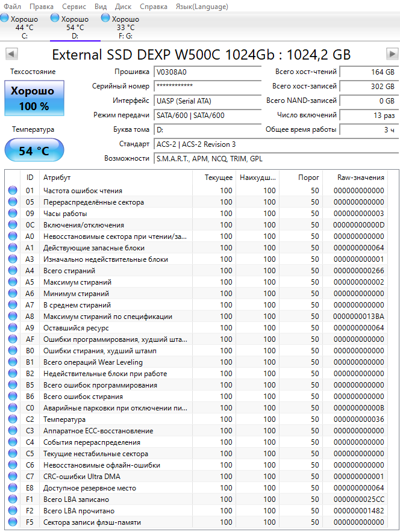The image size is (400, 532).
Task: Click the SATA/600 transfer mode field
Action: pyautogui.click(x=207, y=116)
